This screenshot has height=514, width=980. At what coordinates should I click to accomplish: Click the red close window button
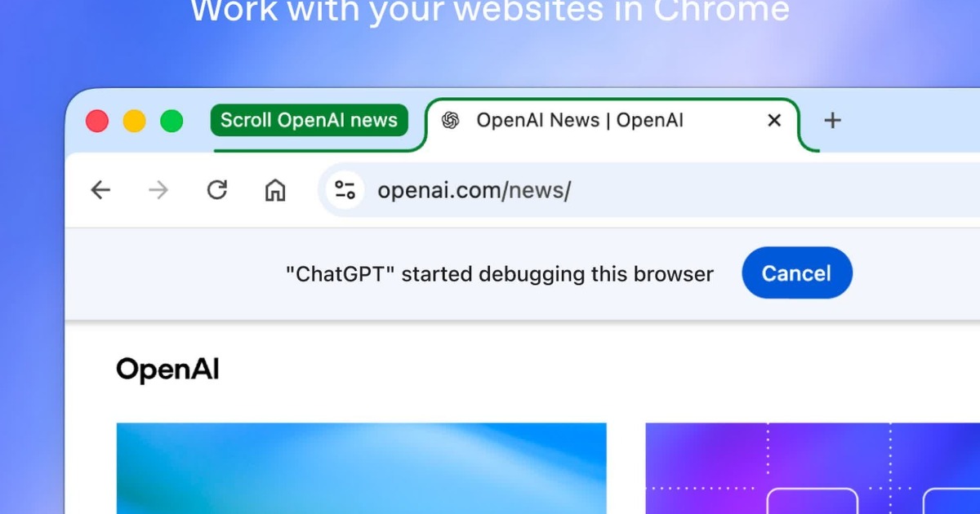click(x=97, y=122)
